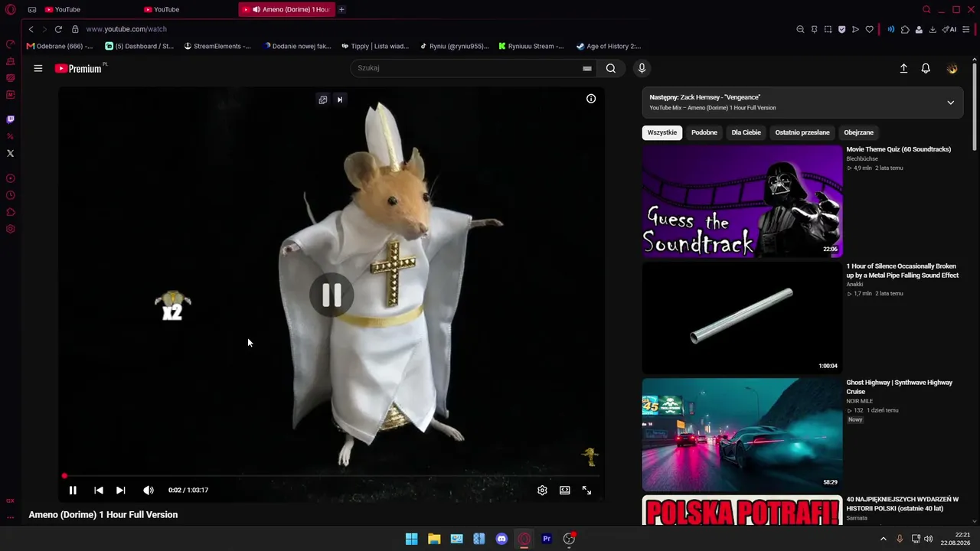Open the Opera GX main menu

click(11, 9)
